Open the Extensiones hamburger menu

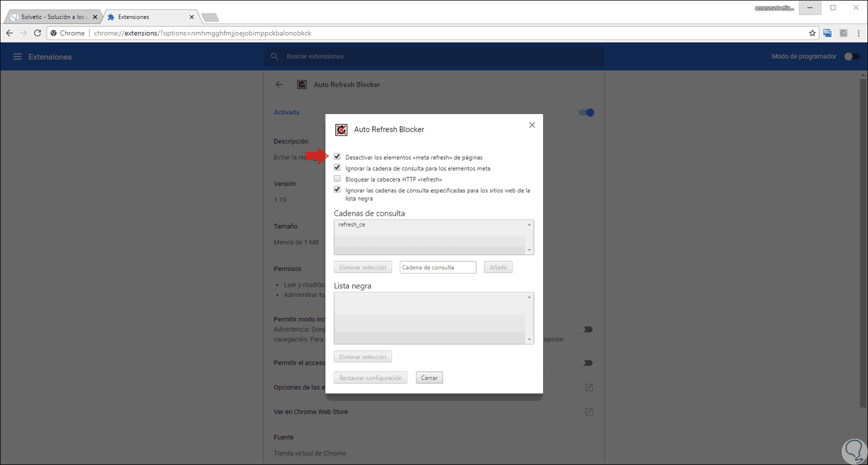(17, 56)
